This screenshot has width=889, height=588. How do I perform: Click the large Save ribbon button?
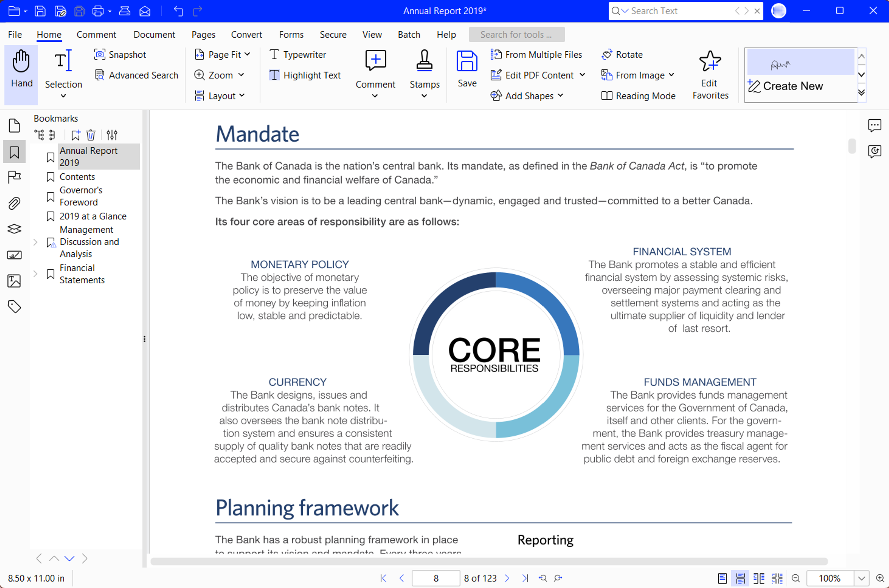point(467,69)
